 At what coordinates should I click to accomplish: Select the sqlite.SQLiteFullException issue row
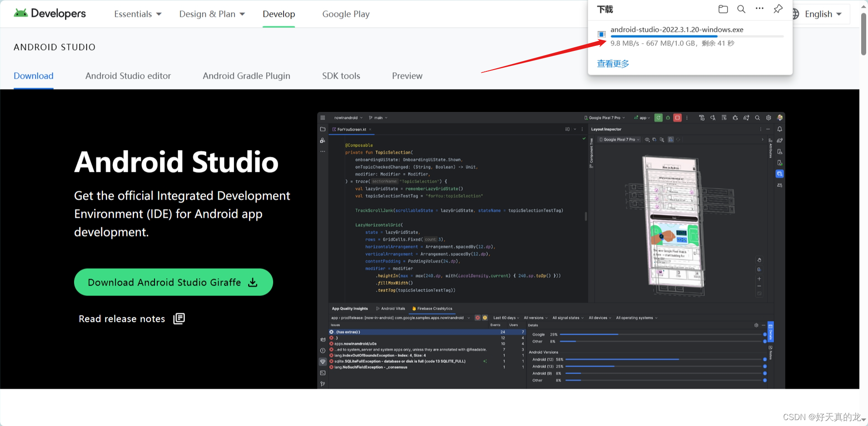click(x=427, y=361)
